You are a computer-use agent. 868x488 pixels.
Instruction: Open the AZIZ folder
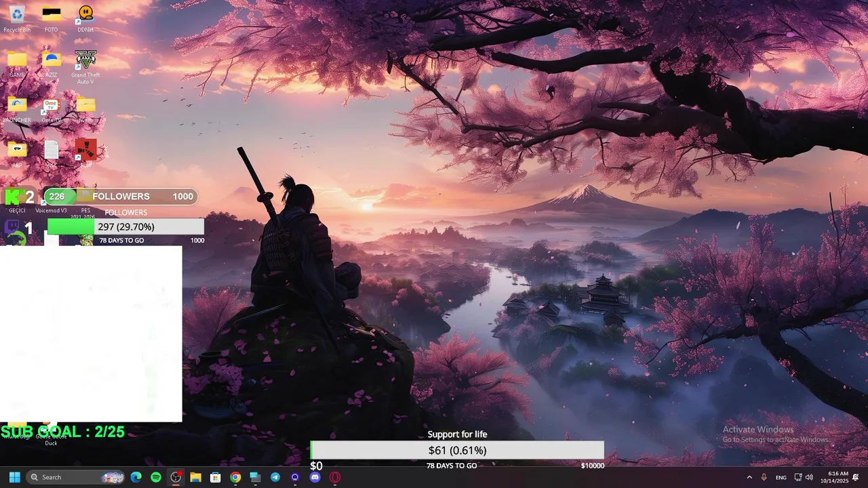52,63
